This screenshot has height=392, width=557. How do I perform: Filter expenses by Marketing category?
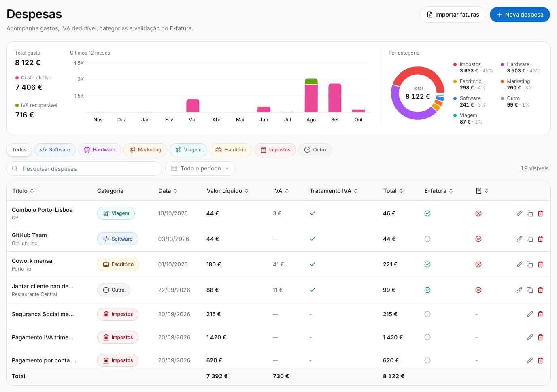(x=145, y=150)
